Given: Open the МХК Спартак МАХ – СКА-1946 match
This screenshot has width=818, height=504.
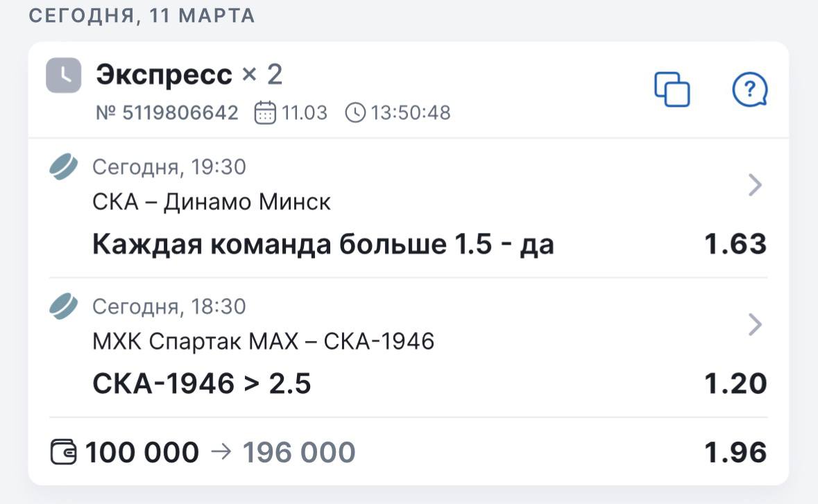Looking at the screenshot, I should click(x=263, y=341).
